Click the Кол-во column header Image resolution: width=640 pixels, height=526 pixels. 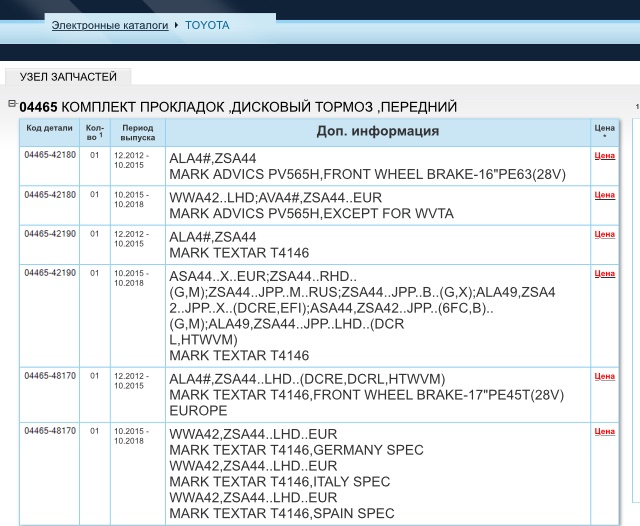[x=95, y=133]
